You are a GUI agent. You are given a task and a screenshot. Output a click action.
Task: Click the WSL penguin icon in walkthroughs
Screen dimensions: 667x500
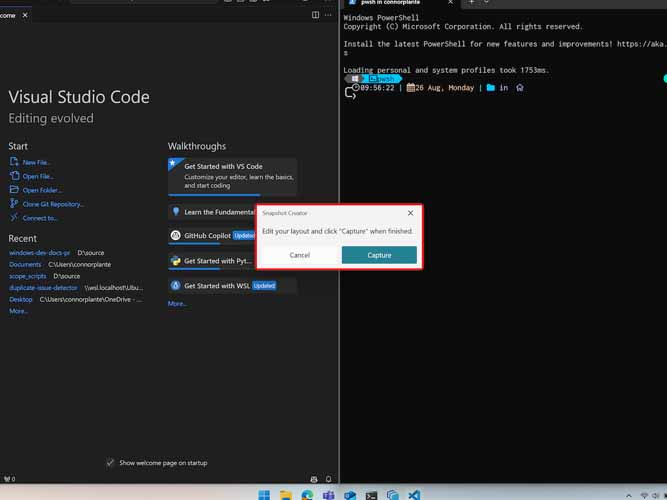tap(175, 286)
